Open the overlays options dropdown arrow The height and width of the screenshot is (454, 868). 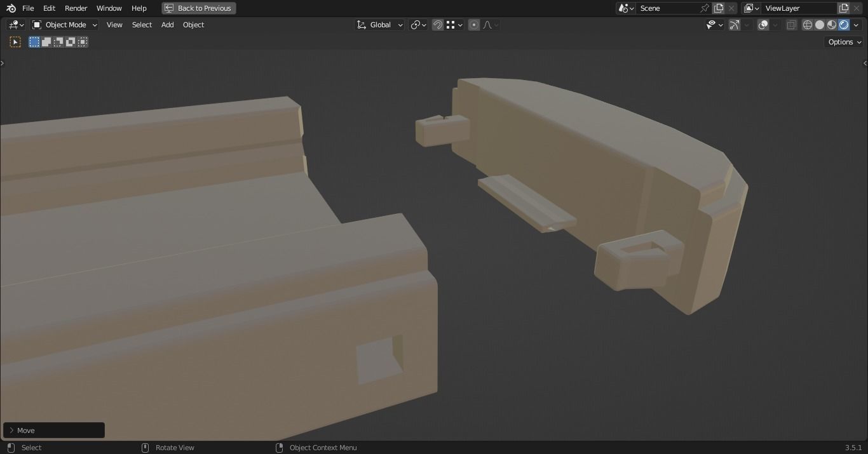[x=775, y=25]
